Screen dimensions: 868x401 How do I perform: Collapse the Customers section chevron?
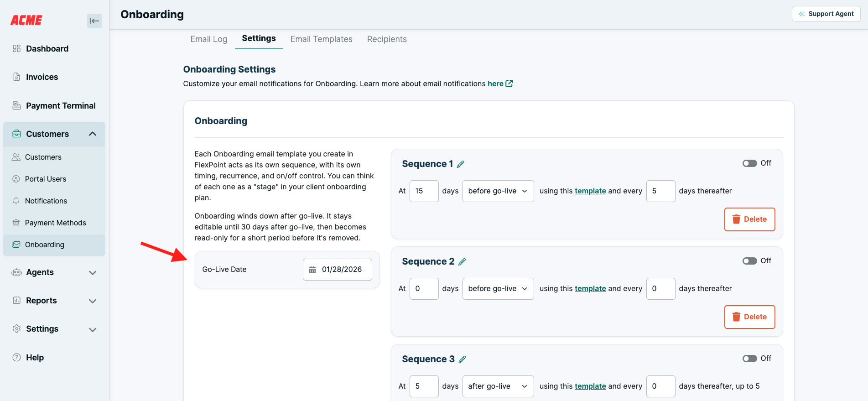(93, 134)
